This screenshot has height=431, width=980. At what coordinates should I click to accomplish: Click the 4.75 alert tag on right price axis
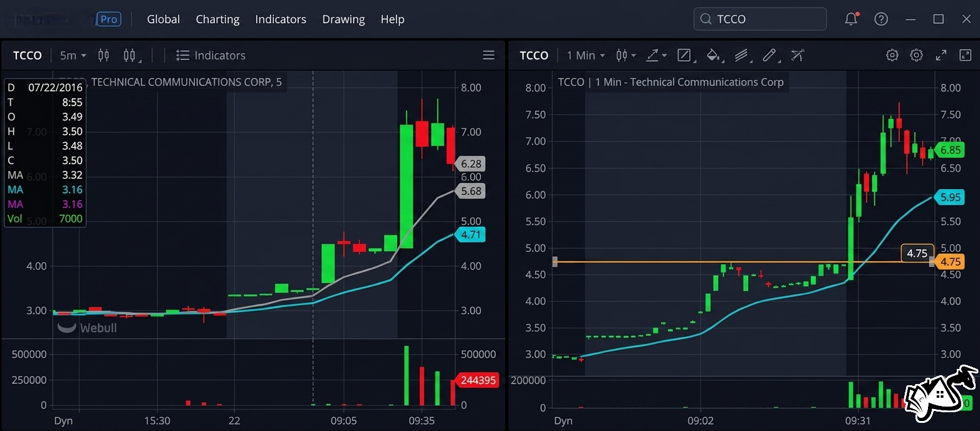(950, 262)
